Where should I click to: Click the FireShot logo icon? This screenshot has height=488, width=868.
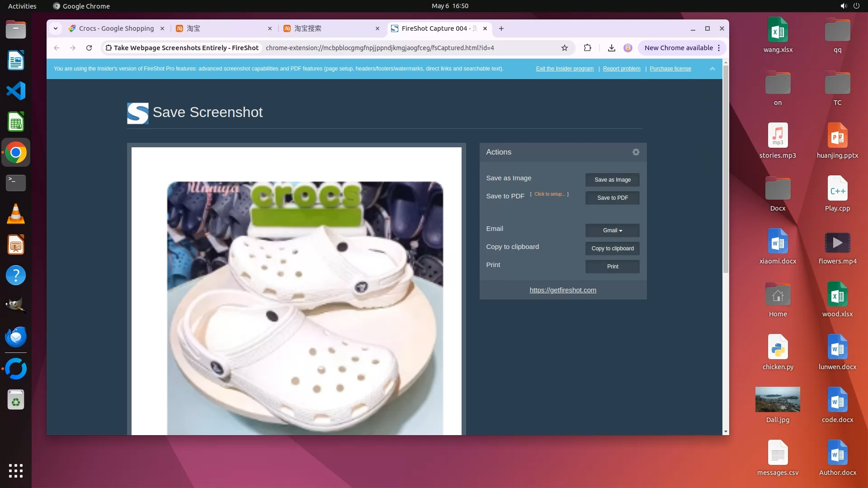[137, 113]
